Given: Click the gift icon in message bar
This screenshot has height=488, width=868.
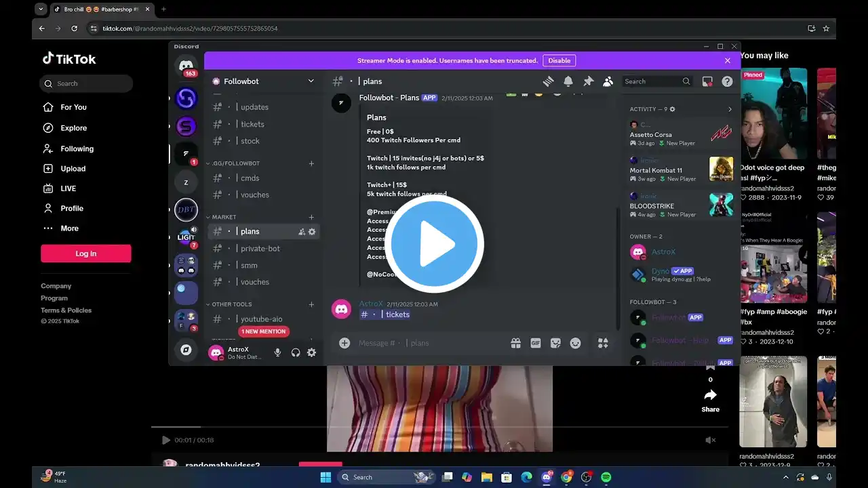Looking at the screenshot, I should (515, 344).
